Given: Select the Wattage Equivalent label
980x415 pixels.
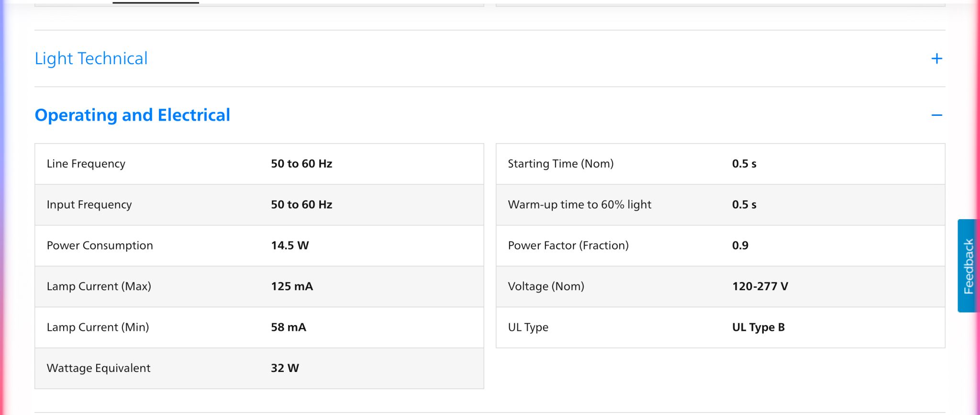Looking at the screenshot, I should [98, 368].
